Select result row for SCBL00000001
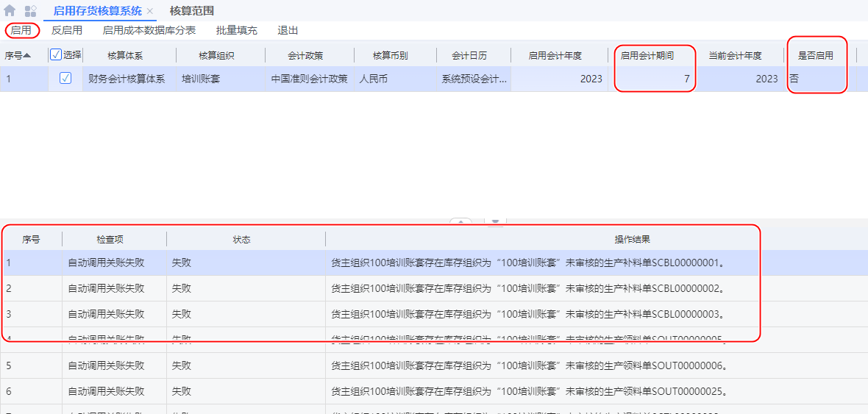The image size is (868, 414). [x=527, y=263]
